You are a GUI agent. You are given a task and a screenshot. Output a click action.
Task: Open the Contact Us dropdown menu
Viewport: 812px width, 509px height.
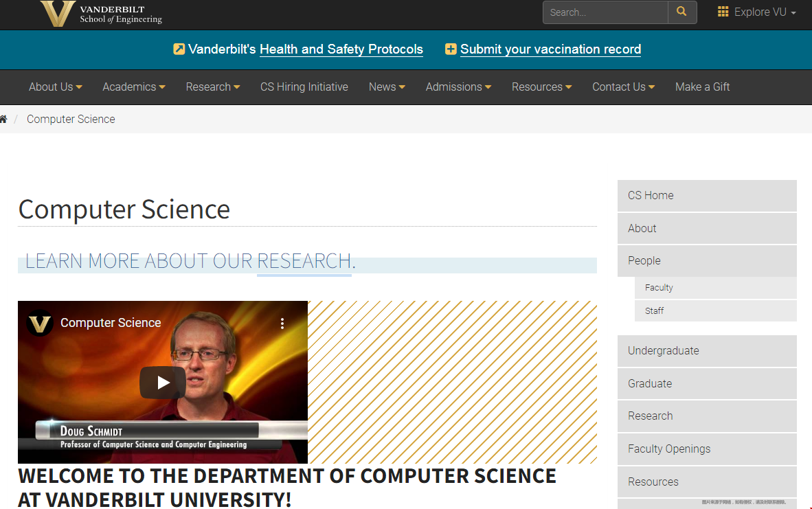[624, 87]
